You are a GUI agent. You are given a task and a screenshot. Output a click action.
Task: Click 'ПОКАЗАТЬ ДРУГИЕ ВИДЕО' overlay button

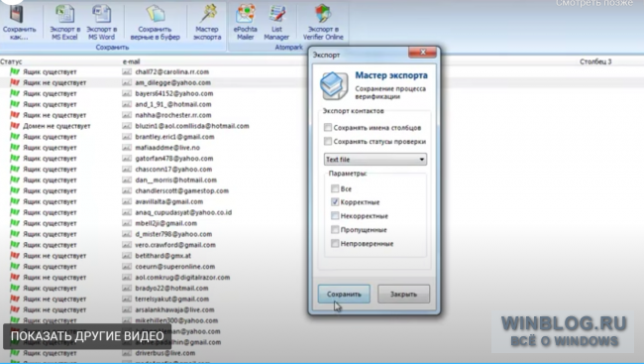pyautogui.click(x=87, y=336)
